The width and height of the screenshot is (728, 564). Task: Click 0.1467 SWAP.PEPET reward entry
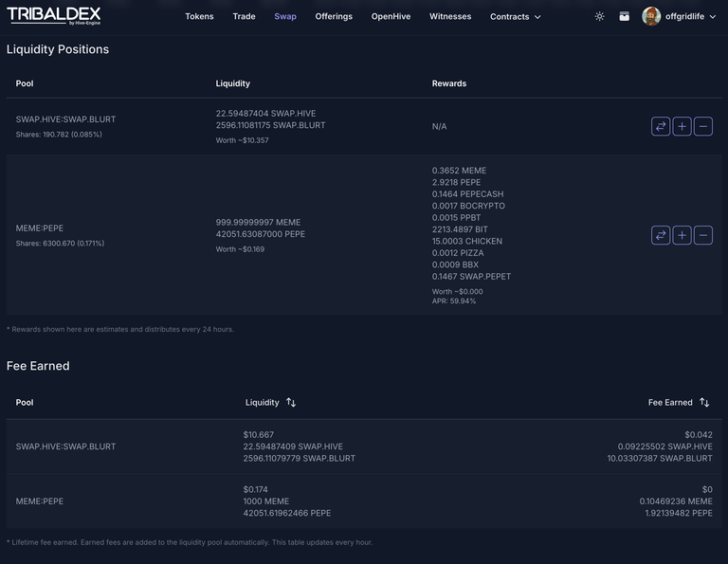click(471, 276)
